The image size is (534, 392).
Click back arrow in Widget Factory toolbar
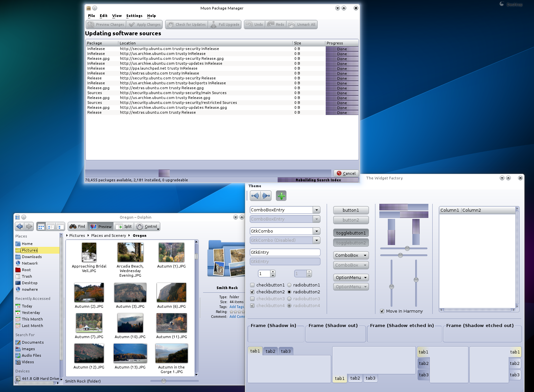point(255,196)
